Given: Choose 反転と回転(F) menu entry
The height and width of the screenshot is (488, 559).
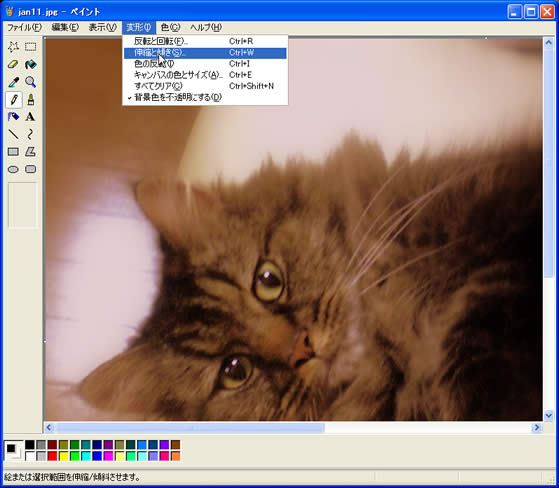Looking at the screenshot, I should point(205,41).
